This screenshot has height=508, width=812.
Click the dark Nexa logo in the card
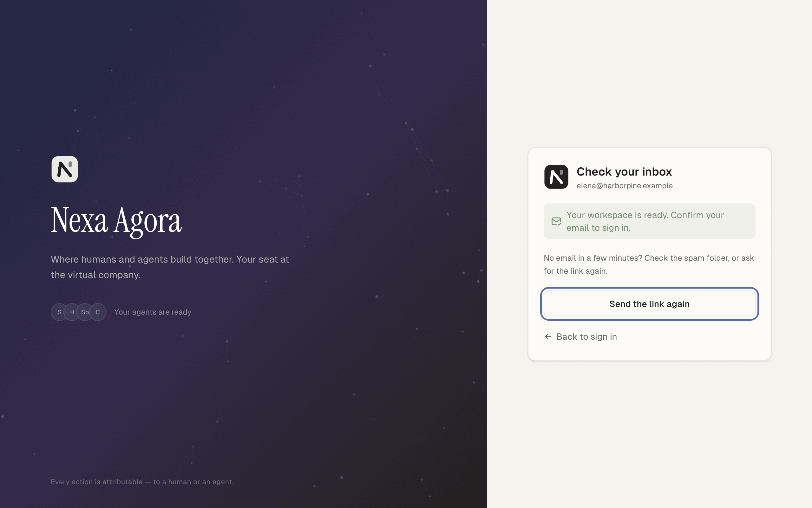pyautogui.click(x=556, y=177)
